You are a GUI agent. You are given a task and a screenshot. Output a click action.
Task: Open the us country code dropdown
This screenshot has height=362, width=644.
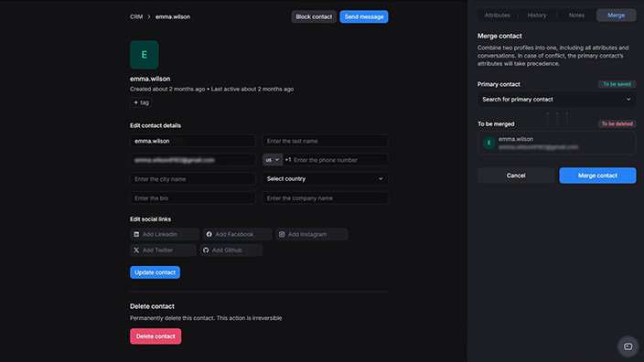point(273,160)
